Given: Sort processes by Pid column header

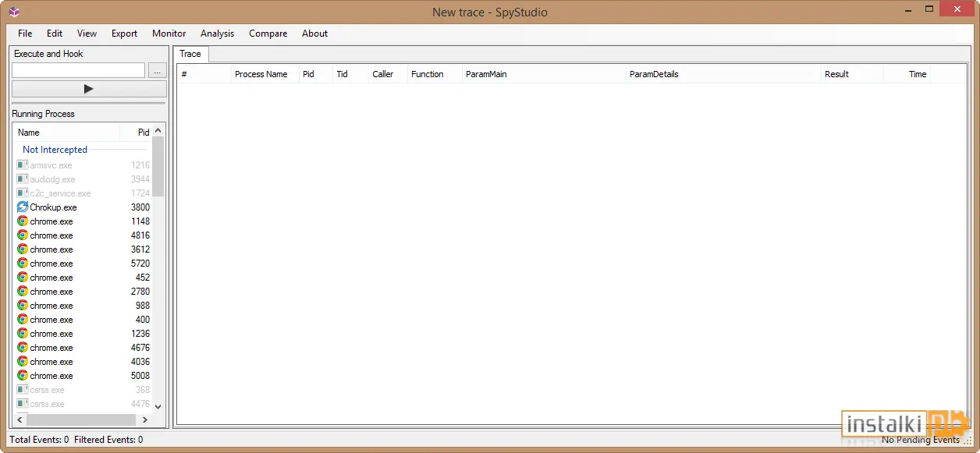Looking at the screenshot, I should coord(137,133).
